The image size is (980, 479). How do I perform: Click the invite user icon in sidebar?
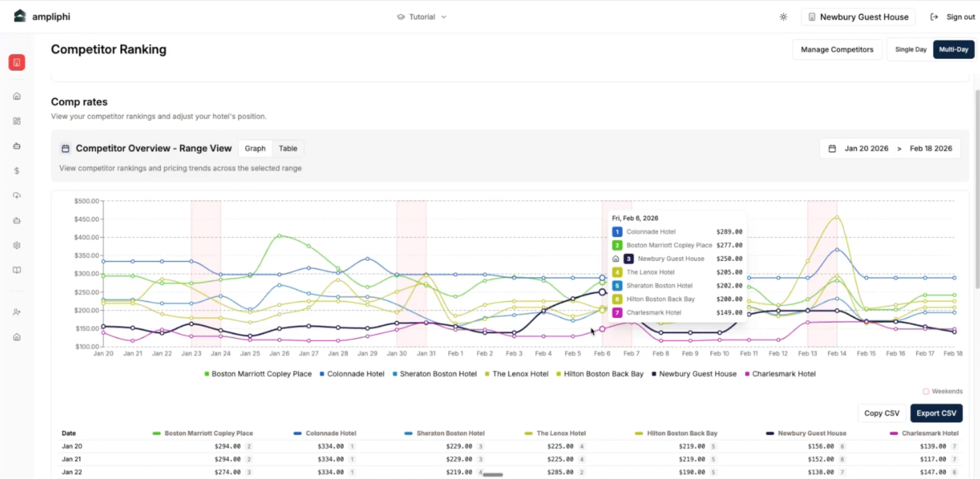click(x=17, y=312)
